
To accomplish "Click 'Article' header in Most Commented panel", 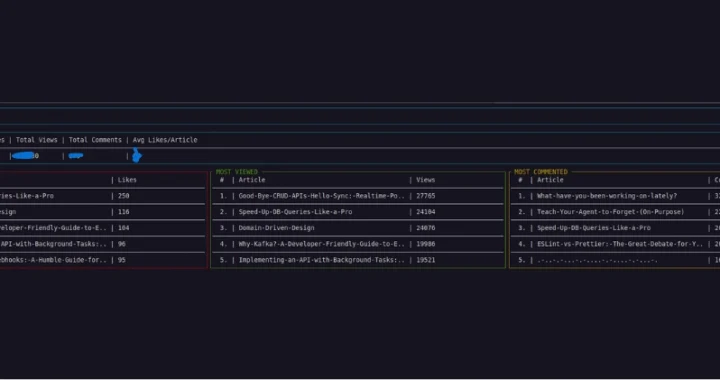I will 550,180.
